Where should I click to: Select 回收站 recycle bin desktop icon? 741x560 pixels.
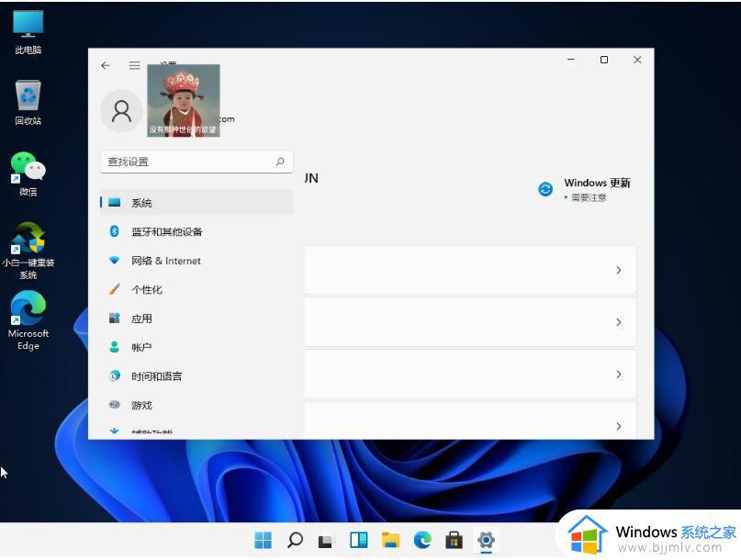pos(28,103)
